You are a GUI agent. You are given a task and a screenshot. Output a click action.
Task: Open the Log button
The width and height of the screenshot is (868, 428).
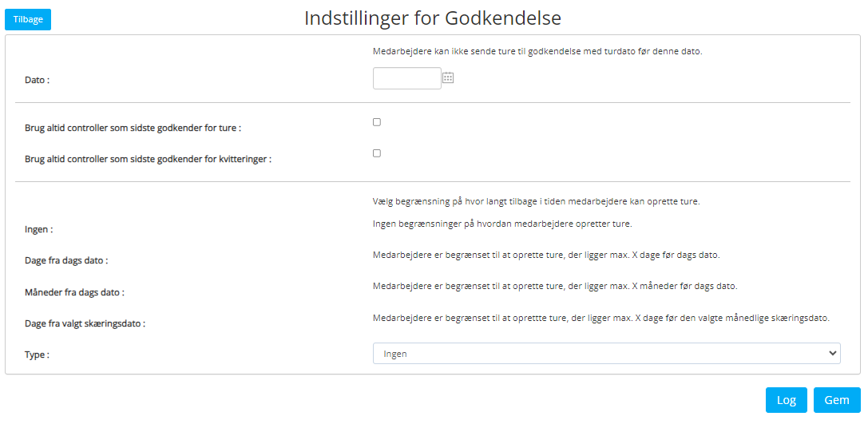coord(786,400)
